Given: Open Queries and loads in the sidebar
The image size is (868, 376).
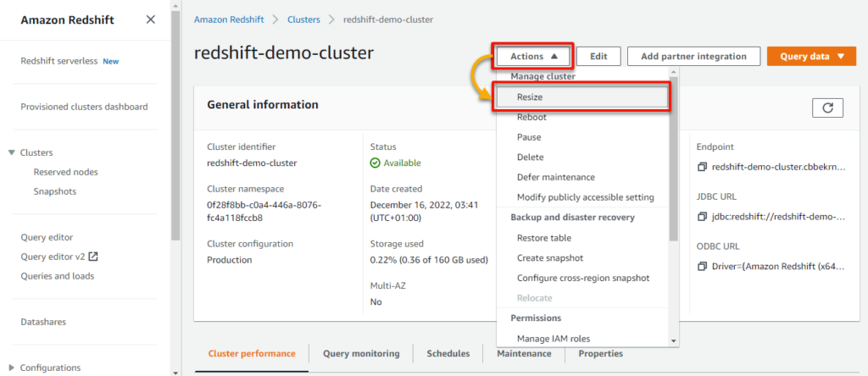Looking at the screenshot, I should pyautogui.click(x=57, y=276).
